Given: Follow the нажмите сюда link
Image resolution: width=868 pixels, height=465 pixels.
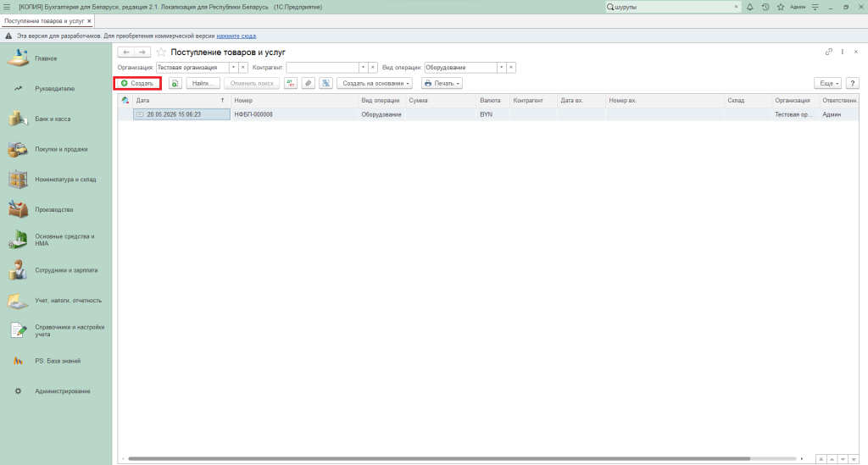Looking at the screenshot, I should 236,36.
